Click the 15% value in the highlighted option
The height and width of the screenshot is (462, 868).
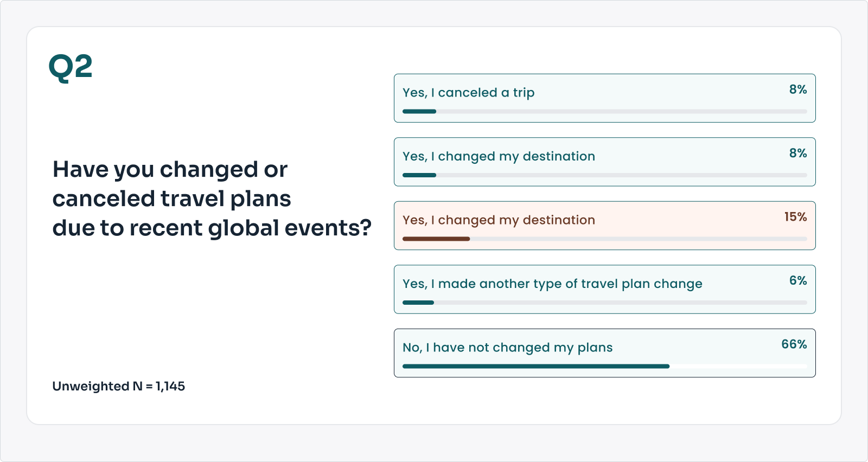(x=795, y=217)
